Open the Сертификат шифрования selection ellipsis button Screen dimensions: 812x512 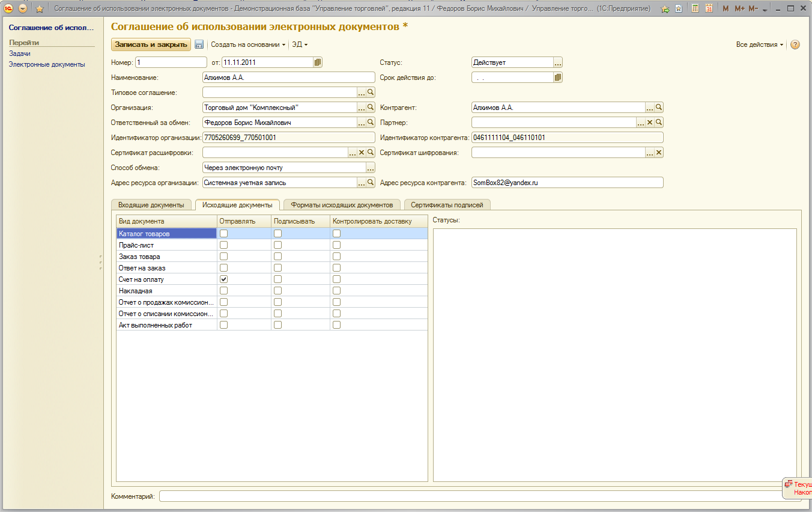click(650, 153)
